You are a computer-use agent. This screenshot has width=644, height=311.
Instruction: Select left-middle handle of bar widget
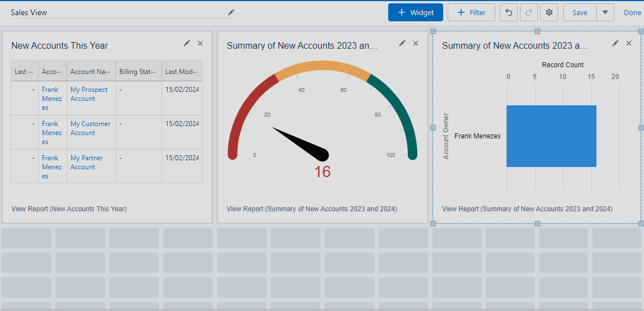(x=433, y=128)
